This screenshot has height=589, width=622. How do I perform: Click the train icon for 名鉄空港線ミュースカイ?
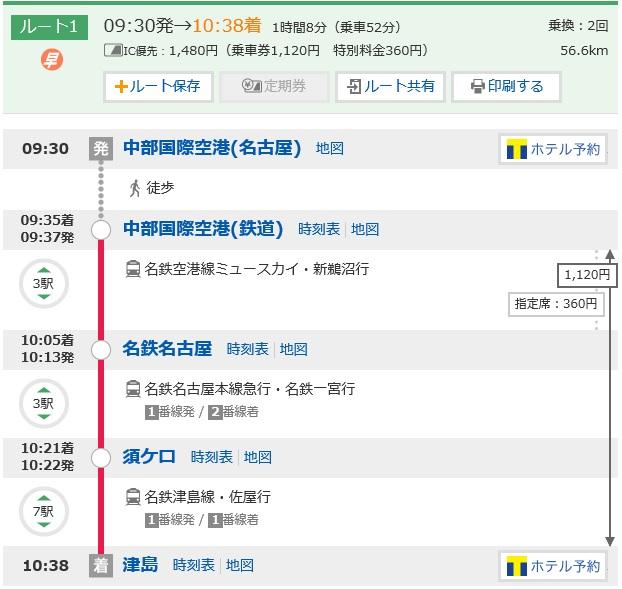(133, 269)
